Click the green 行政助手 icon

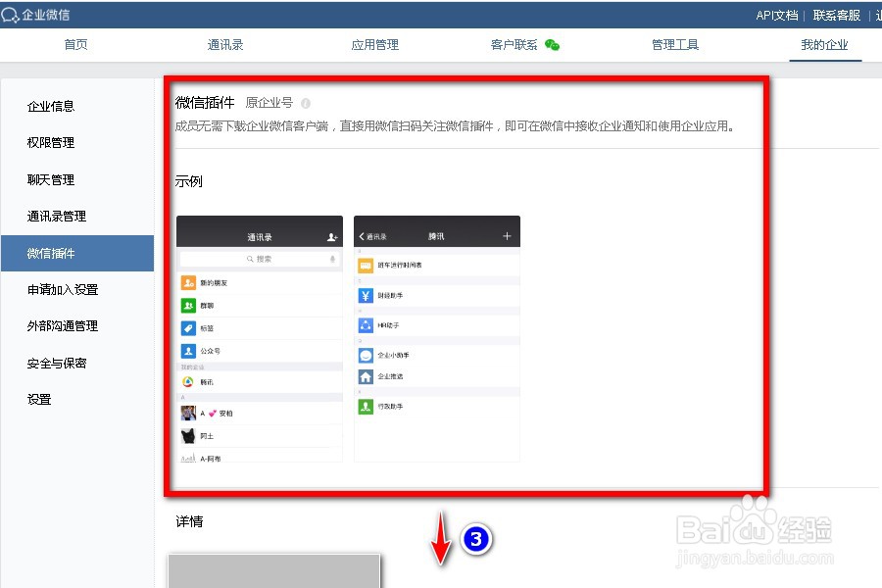pyautogui.click(x=366, y=407)
